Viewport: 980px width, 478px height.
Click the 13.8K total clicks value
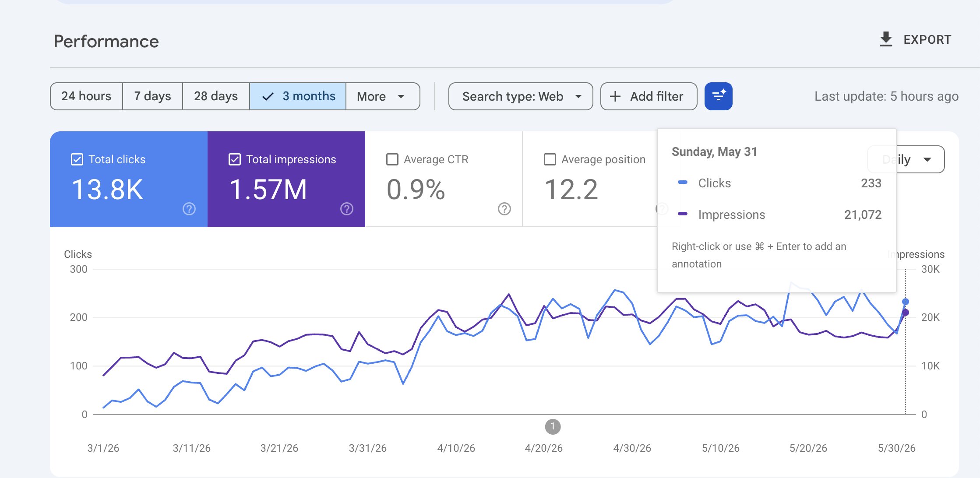[x=107, y=190]
